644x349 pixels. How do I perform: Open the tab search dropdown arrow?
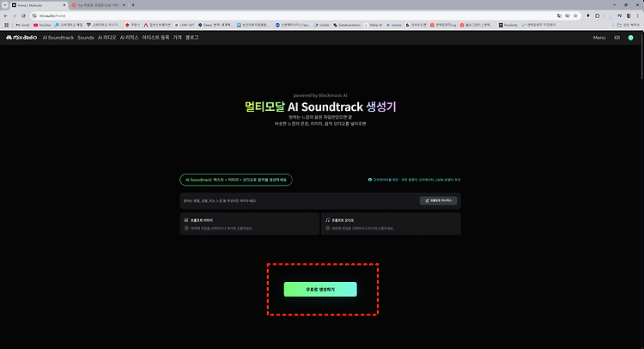tap(4, 5)
